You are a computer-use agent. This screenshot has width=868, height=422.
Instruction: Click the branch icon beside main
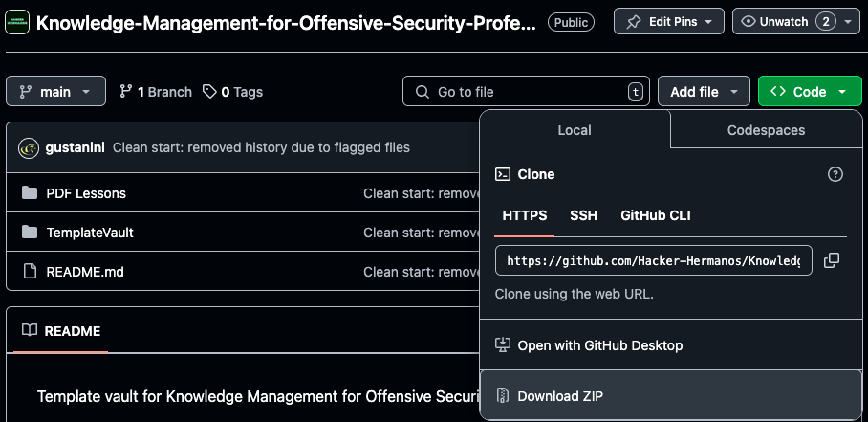click(x=26, y=91)
